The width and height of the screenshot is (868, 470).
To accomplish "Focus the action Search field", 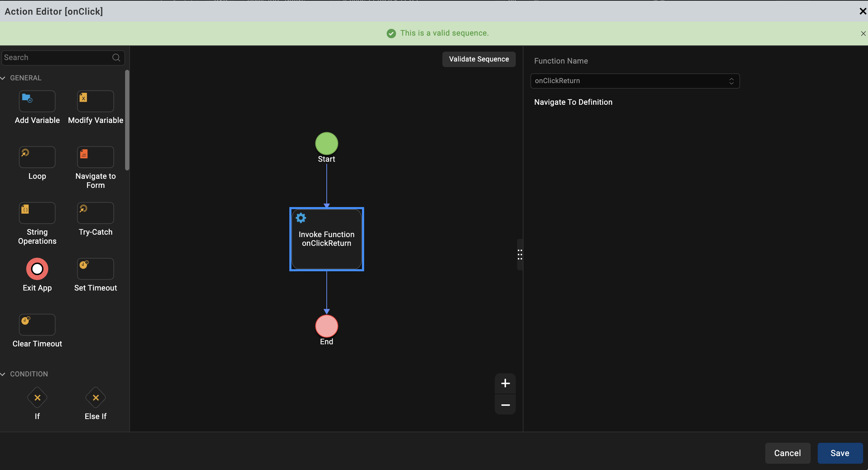I will pyautogui.click(x=58, y=58).
